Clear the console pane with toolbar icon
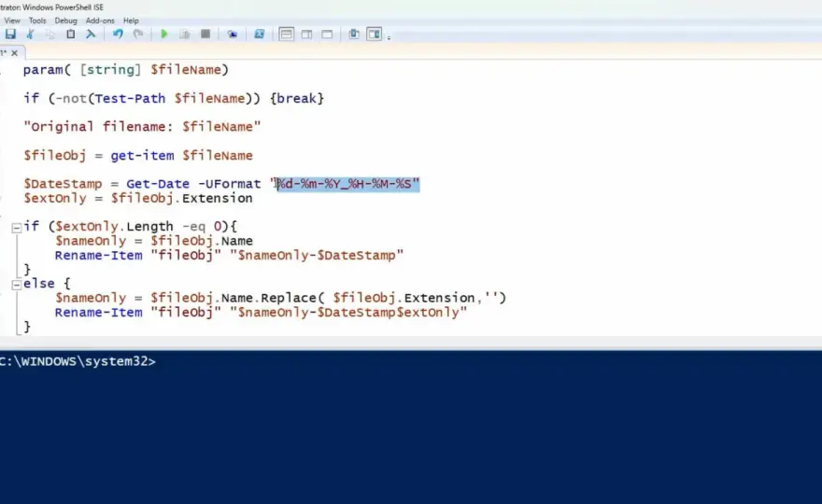822x504 pixels. pos(91,34)
